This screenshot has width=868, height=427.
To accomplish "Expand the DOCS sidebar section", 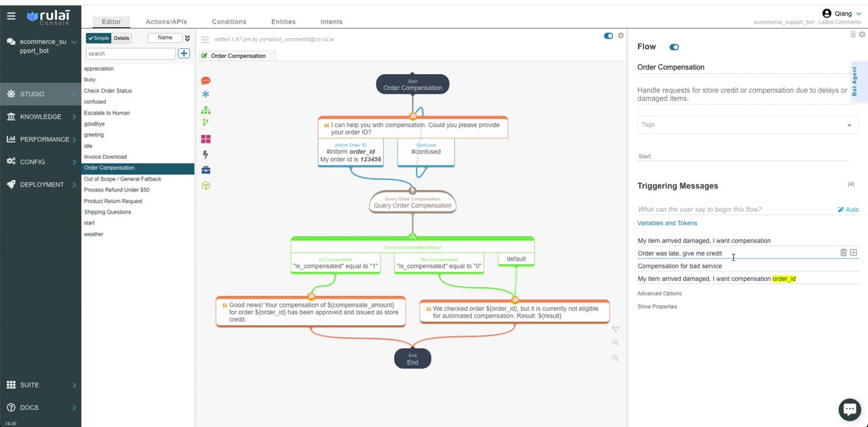I will pyautogui.click(x=41, y=407).
